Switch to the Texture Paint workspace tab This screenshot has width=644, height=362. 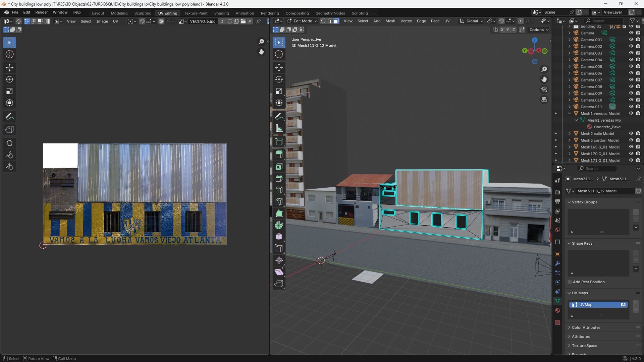click(196, 13)
